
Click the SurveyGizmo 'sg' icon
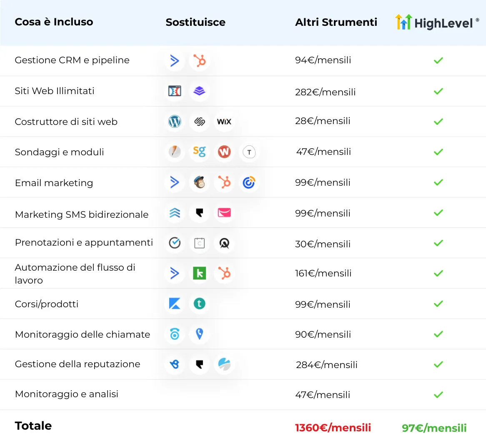[199, 152]
